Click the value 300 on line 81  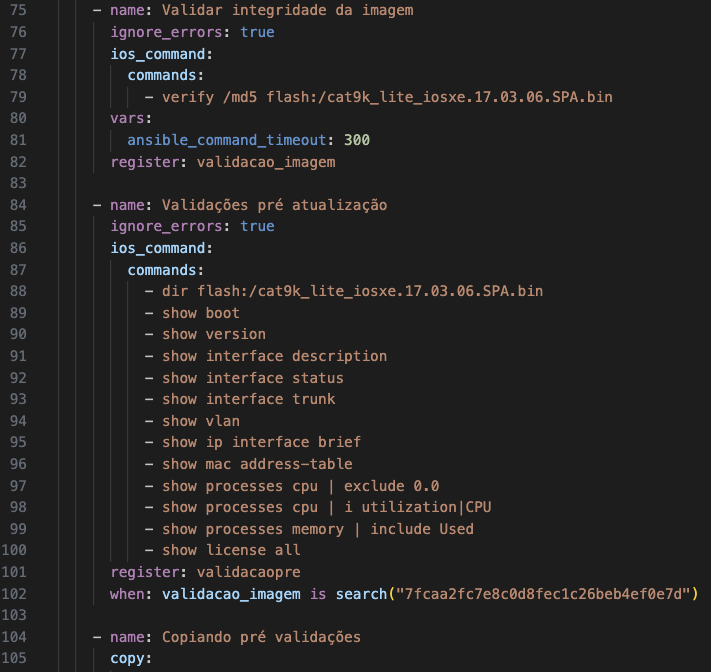pos(357,140)
